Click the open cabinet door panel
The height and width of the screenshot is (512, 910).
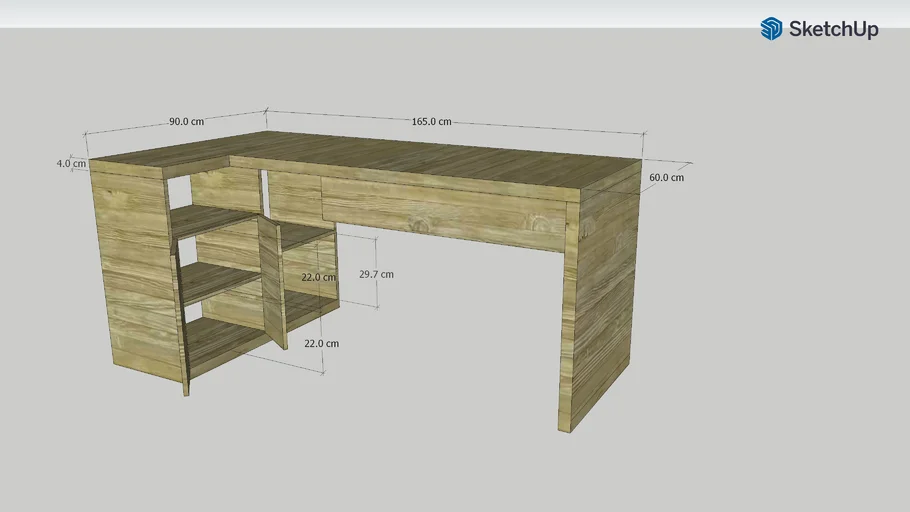click(x=272, y=282)
